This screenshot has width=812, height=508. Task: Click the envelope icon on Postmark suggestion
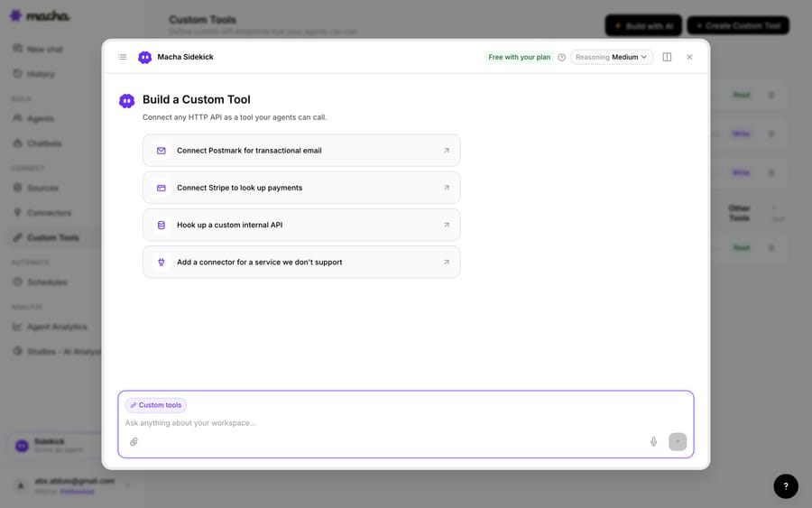click(161, 150)
